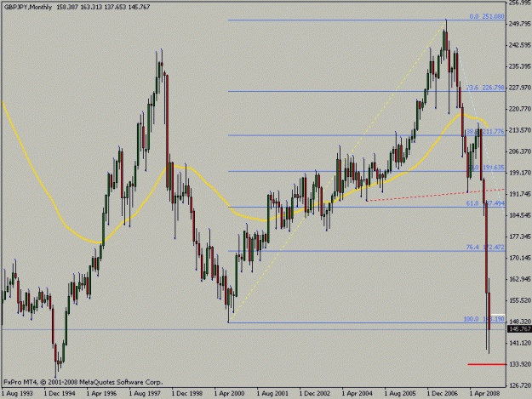Image resolution: width=532 pixels, height=399 pixels.
Task: Click the black current price tag 145.767
Action: [x=519, y=329]
